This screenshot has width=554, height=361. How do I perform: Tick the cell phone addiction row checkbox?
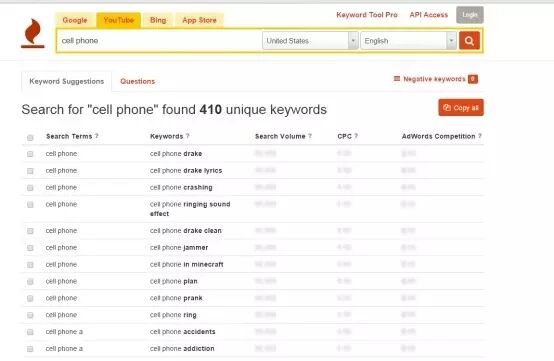(x=30, y=349)
